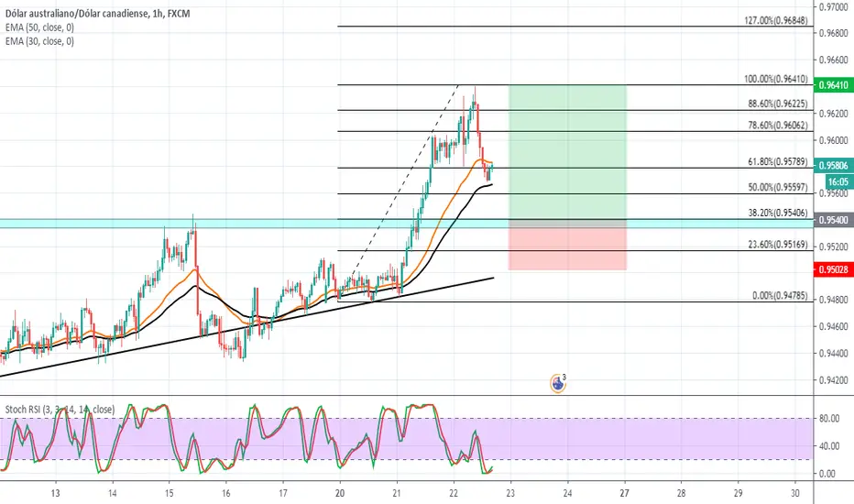Click date 13 on the time axis
The image size is (854, 504).
click(x=55, y=493)
